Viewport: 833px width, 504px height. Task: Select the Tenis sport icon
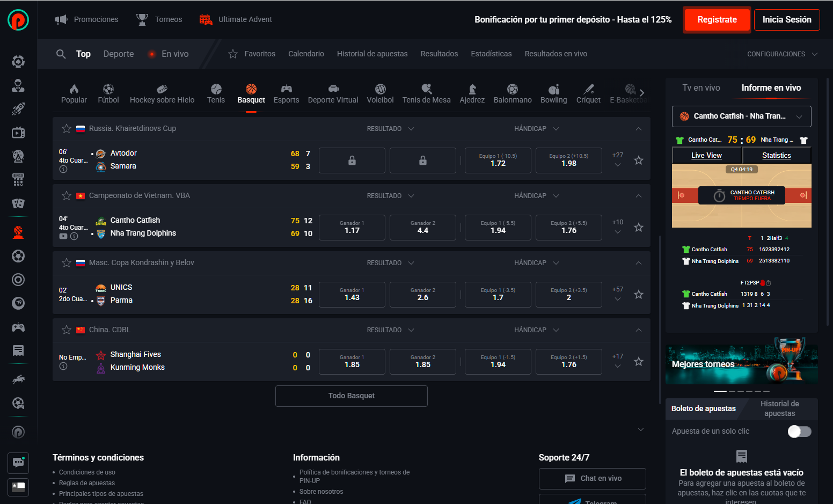click(216, 93)
